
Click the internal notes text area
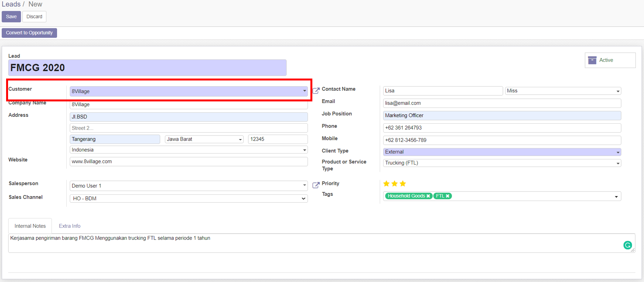(322, 243)
